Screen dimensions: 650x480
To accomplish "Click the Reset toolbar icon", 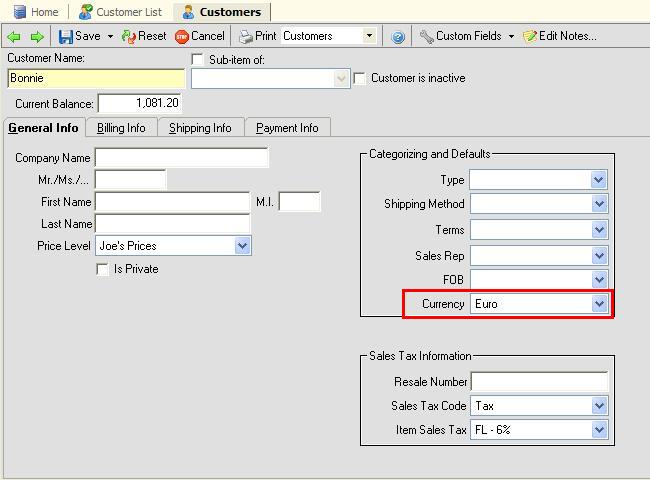I will pos(129,36).
